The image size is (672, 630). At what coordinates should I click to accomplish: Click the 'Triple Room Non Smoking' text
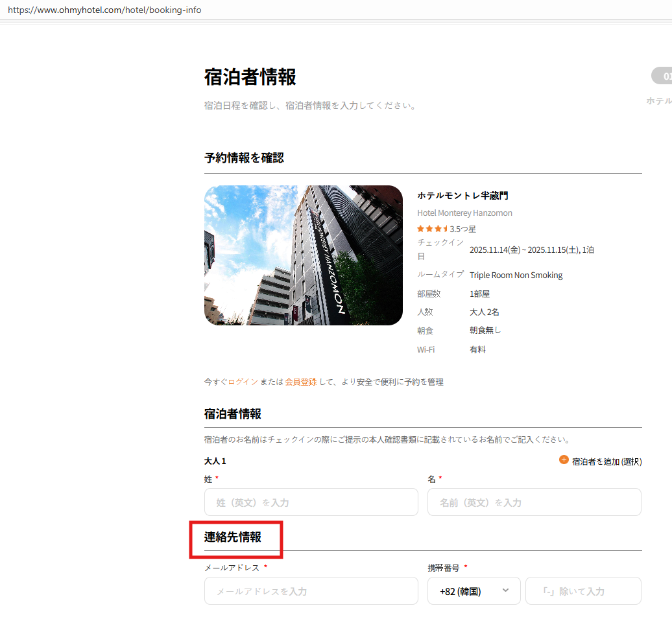pyautogui.click(x=516, y=275)
